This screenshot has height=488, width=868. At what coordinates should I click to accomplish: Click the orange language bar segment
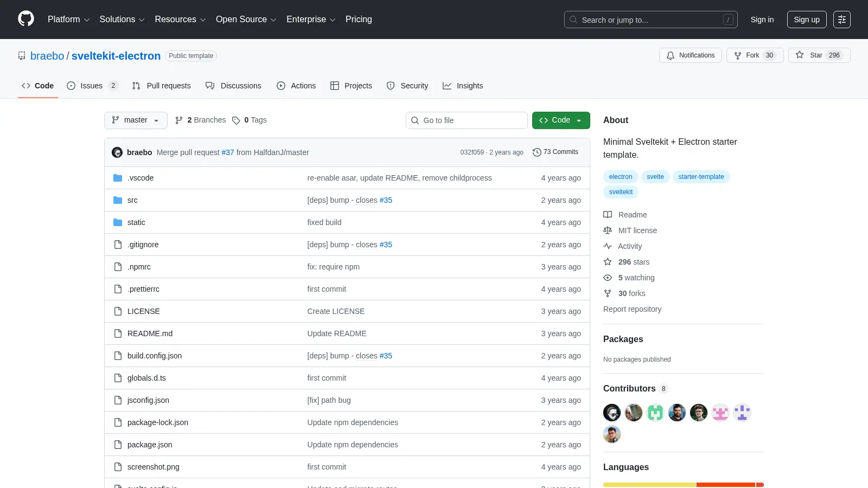(x=726, y=485)
